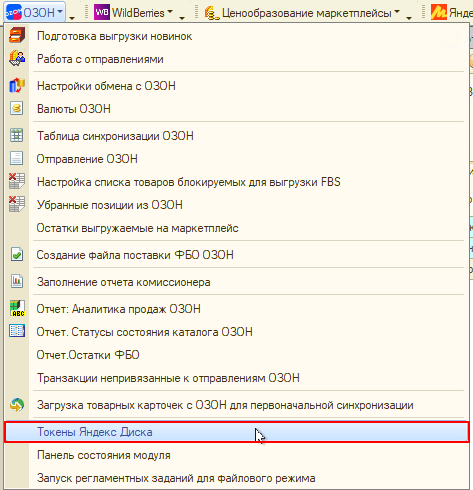Select 'Токены Яндекс Диска' menu item
473x490 pixels.
(x=236, y=432)
